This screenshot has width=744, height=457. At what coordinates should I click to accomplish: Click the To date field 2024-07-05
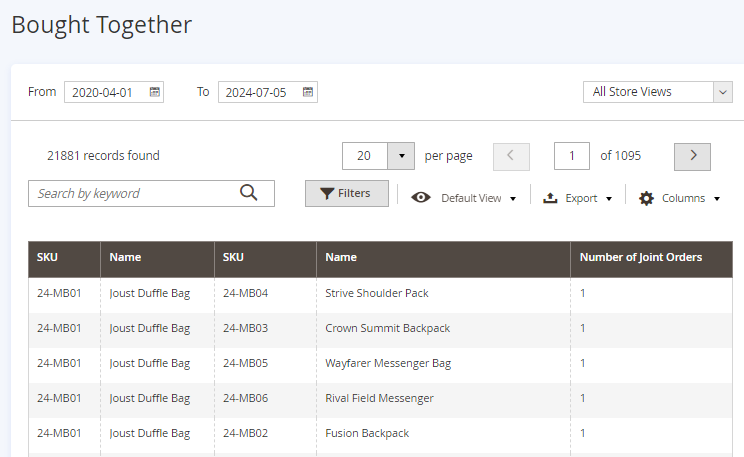[268, 92]
